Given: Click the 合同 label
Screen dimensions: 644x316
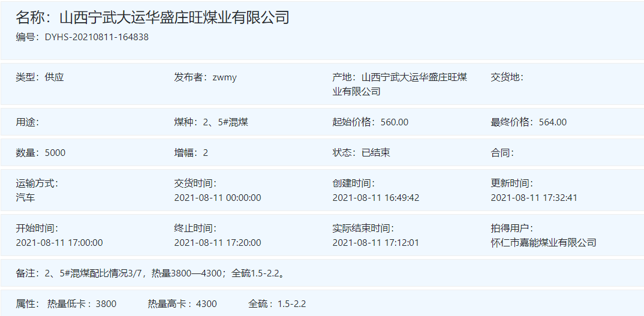Looking at the screenshot, I should [502, 153].
